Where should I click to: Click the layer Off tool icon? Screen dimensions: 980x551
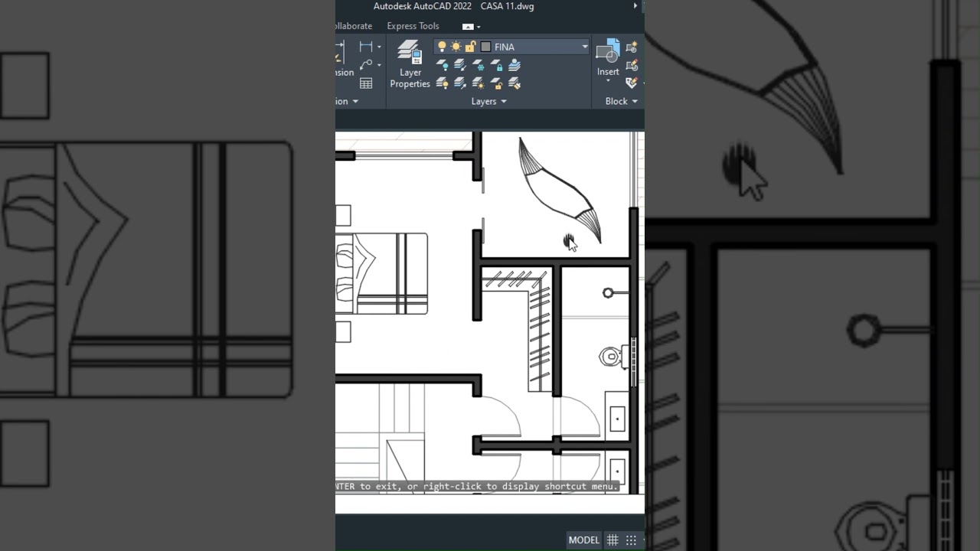(443, 66)
